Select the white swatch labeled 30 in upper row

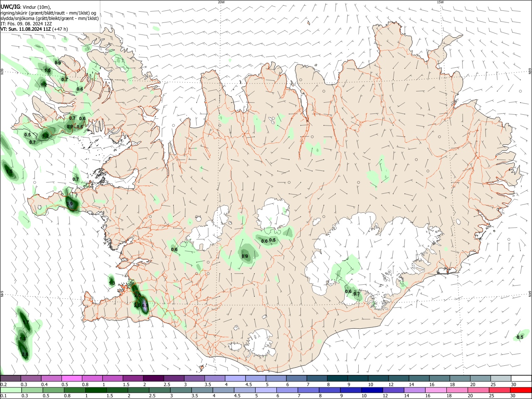521,379
